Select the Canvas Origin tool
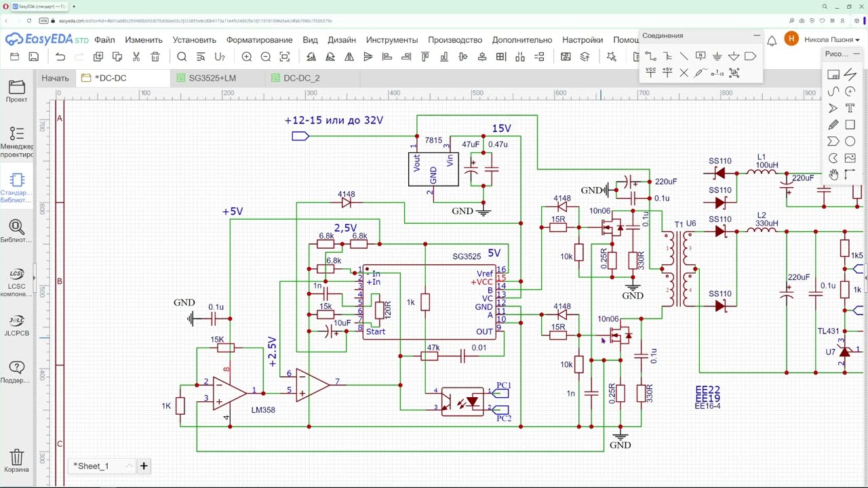Viewport: 868px width, 488px height. click(850, 174)
